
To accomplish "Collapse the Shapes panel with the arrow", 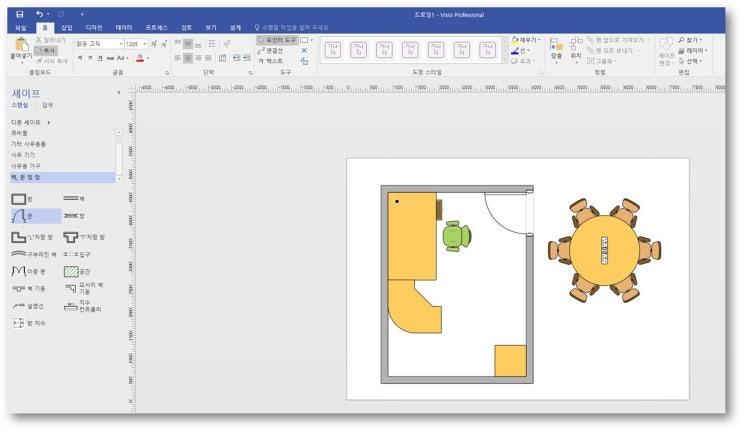I will (x=118, y=92).
